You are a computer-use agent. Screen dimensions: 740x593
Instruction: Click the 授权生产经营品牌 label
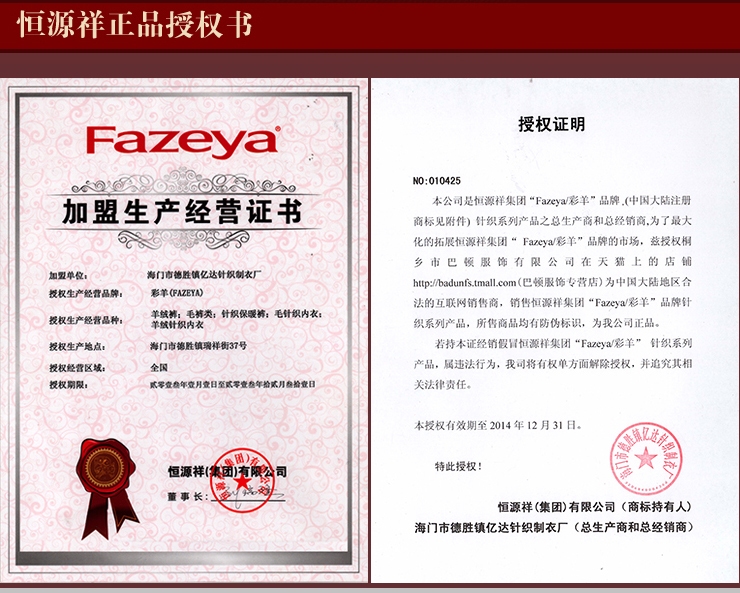pos(86,293)
